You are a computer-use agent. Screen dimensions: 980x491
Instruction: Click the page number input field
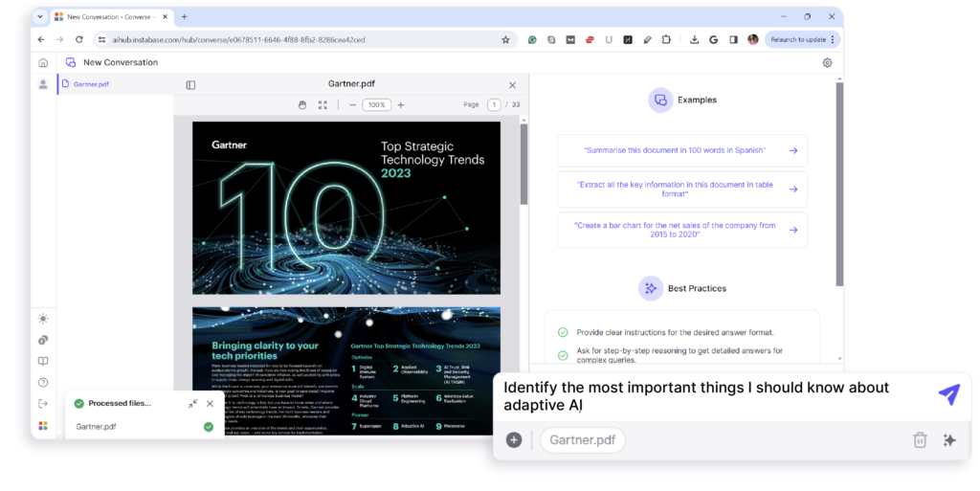(x=494, y=105)
